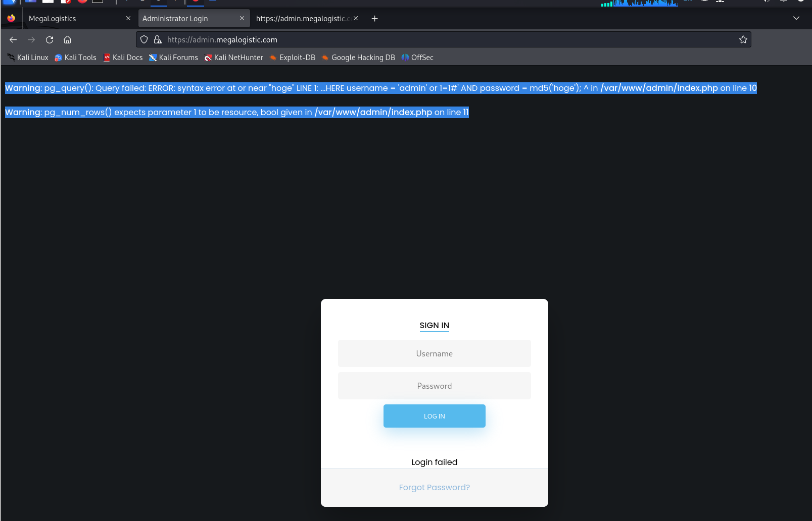Go to the browser home page
Image resolution: width=812 pixels, height=521 pixels.
(67, 40)
